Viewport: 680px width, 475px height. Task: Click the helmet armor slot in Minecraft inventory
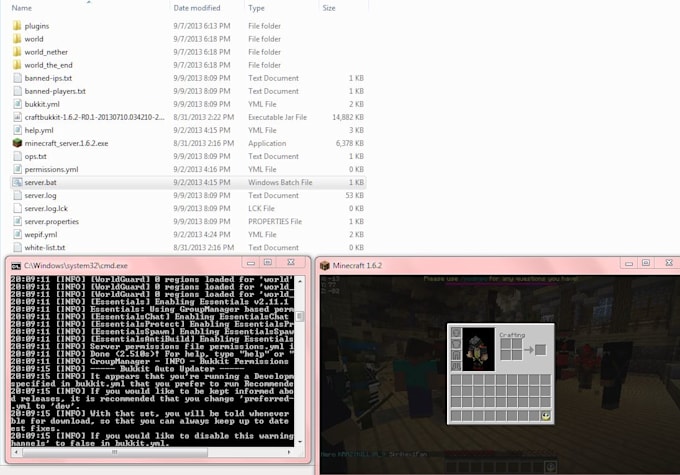point(456,333)
